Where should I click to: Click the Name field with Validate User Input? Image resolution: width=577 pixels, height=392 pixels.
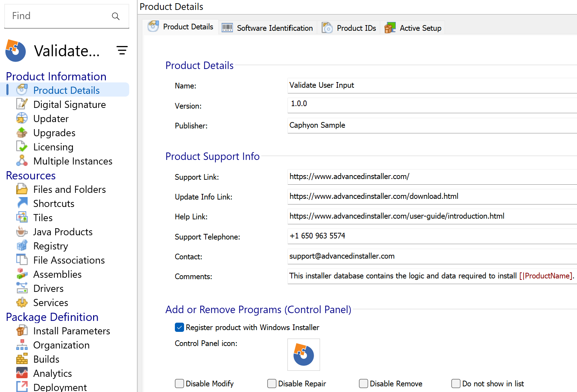coord(432,85)
